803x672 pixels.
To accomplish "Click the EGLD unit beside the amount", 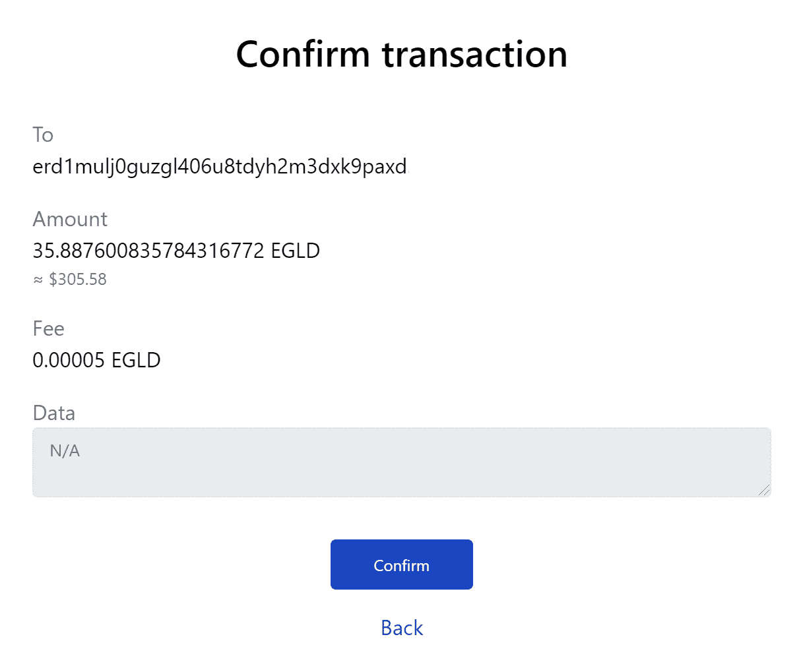I will coord(296,251).
